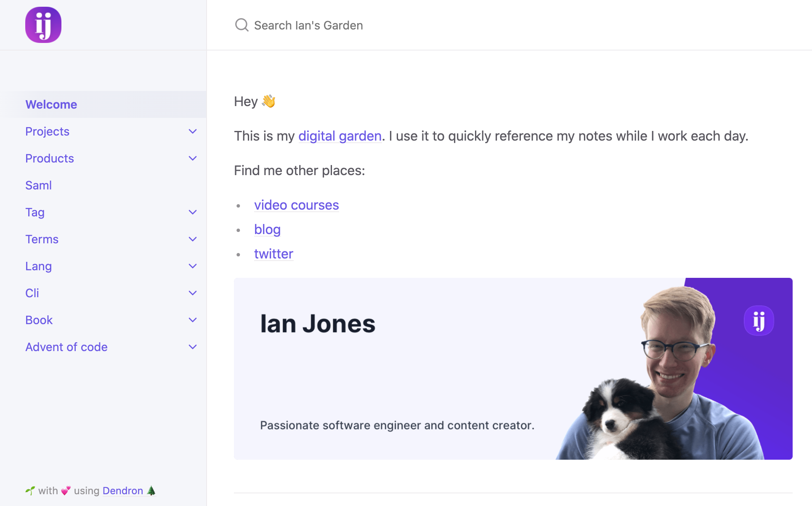This screenshot has height=506, width=812.
Task: Click the purple ij logo in sidebar header
Action: (43, 25)
